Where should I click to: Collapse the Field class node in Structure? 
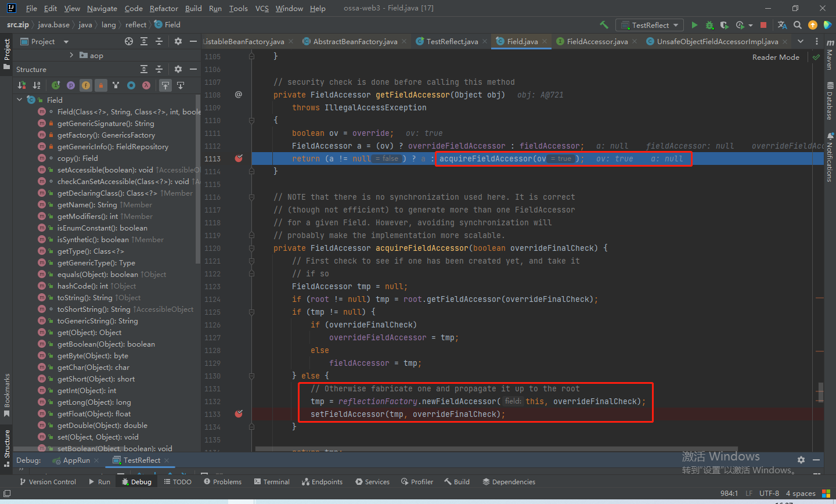tap(19, 100)
